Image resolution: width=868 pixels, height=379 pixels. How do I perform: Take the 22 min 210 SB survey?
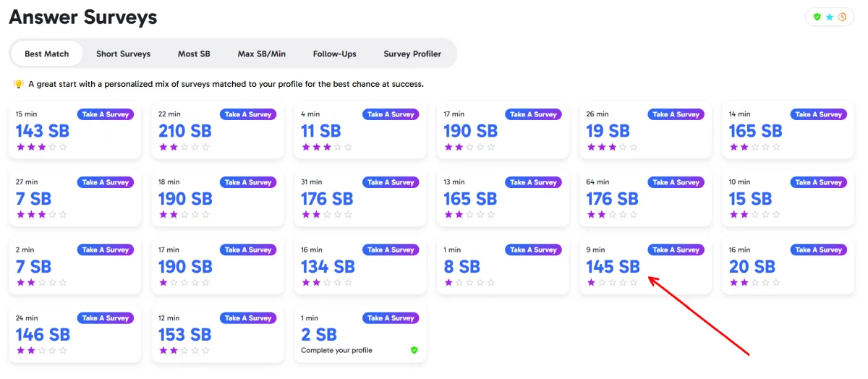(248, 114)
